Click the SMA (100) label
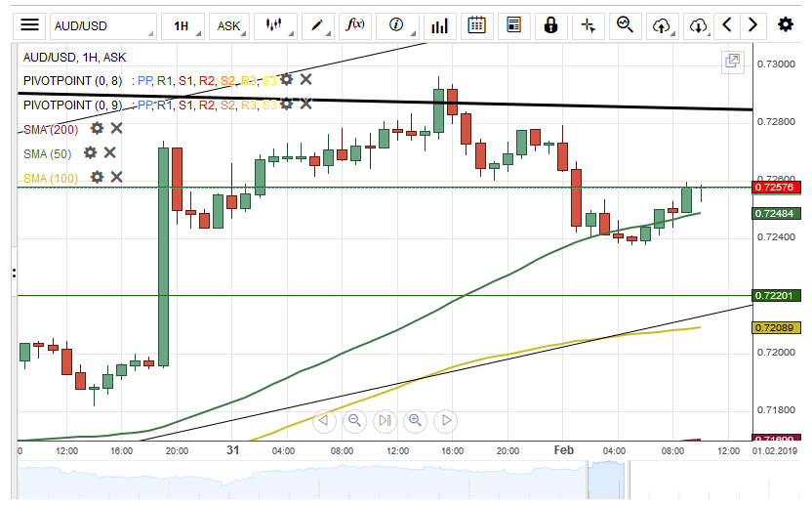 coord(51,179)
